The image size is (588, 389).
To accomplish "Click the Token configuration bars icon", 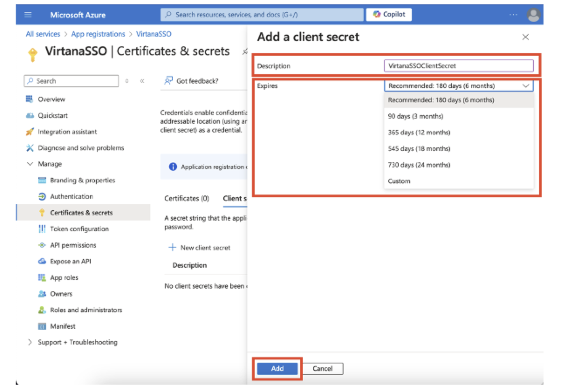I will (x=42, y=229).
